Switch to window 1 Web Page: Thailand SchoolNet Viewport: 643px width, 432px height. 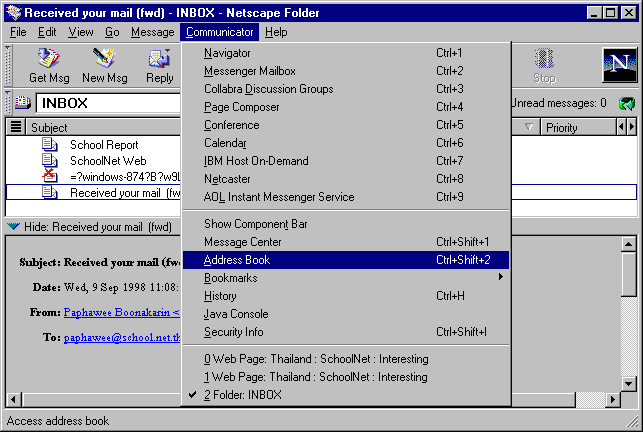[x=346, y=377]
